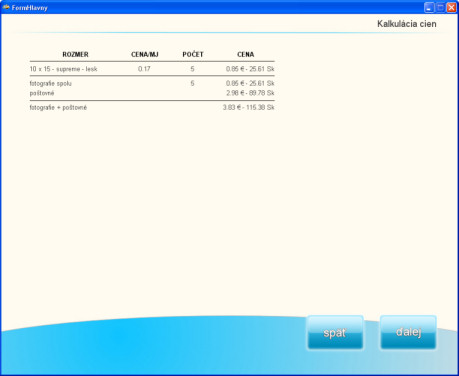459x376 pixels.
Task: Click the FormHlavny title bar app icon
Action: (x=6, y=7)
